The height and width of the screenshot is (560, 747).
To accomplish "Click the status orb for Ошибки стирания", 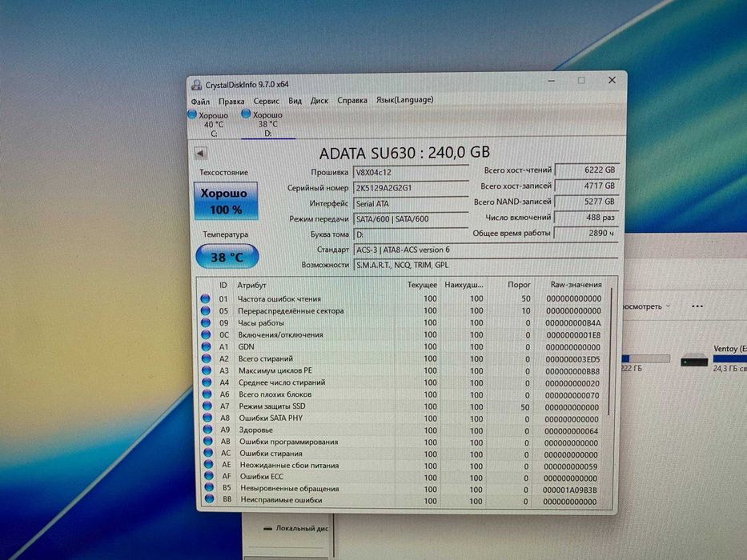I will coord(208,452).
